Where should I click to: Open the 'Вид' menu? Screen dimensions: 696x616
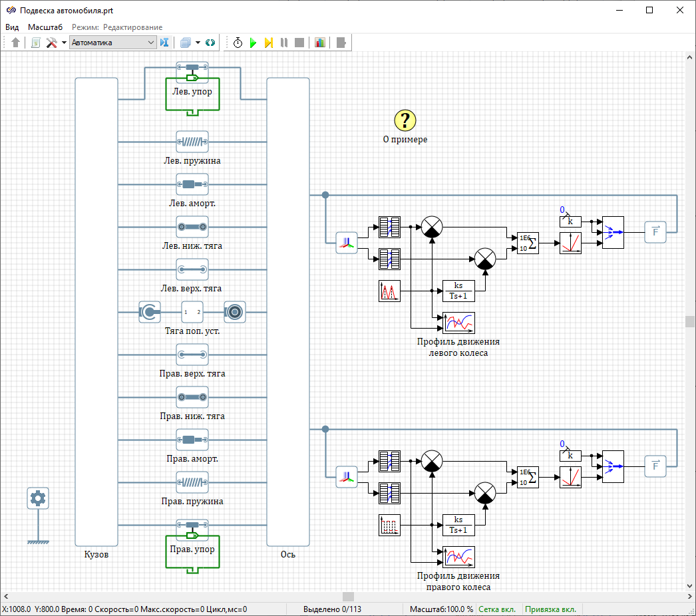12,27
